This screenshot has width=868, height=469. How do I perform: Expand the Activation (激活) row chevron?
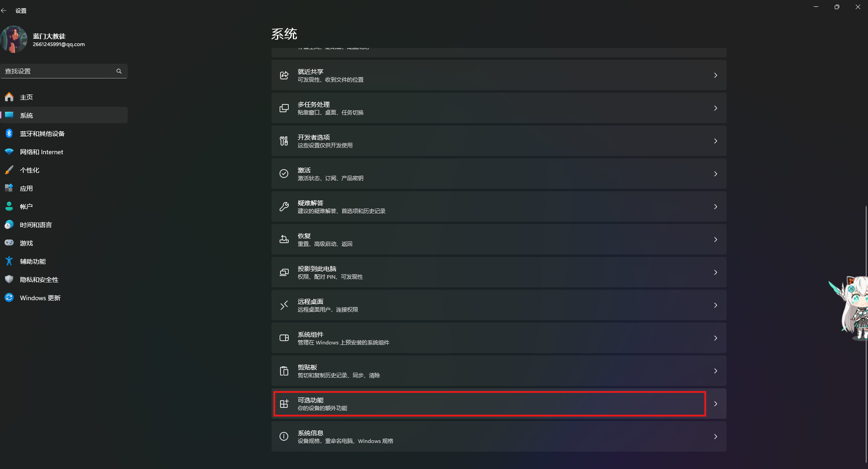(x=715, y=174)
